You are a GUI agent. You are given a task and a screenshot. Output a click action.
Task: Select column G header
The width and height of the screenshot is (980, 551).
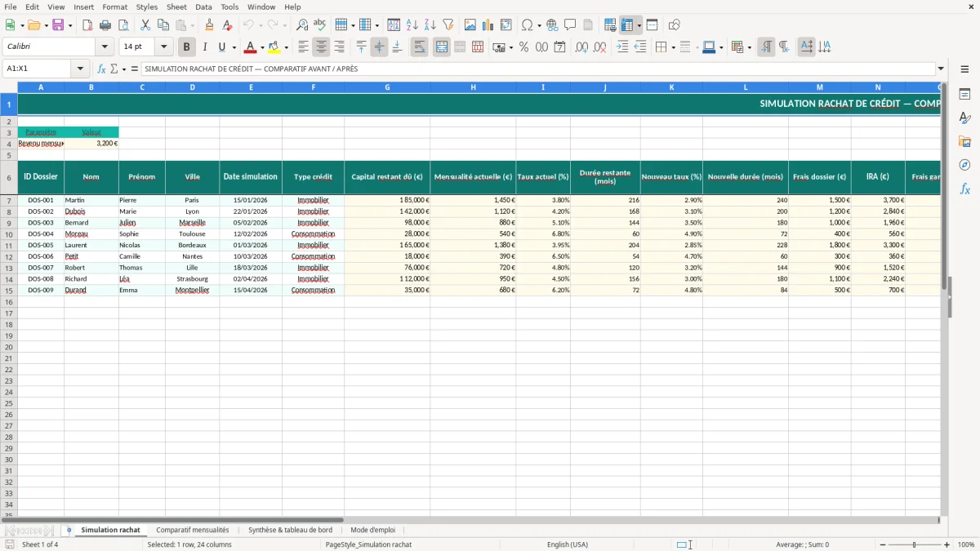coord(387,87)
